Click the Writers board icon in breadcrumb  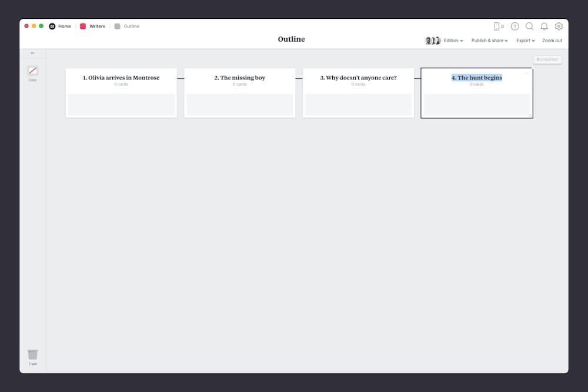pos(83,26)
